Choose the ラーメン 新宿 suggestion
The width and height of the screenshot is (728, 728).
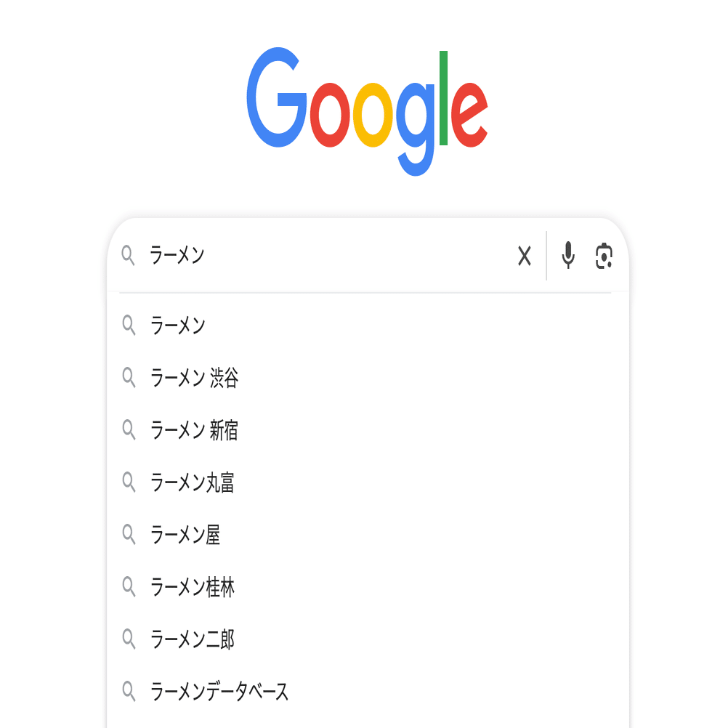pos(194,430)
